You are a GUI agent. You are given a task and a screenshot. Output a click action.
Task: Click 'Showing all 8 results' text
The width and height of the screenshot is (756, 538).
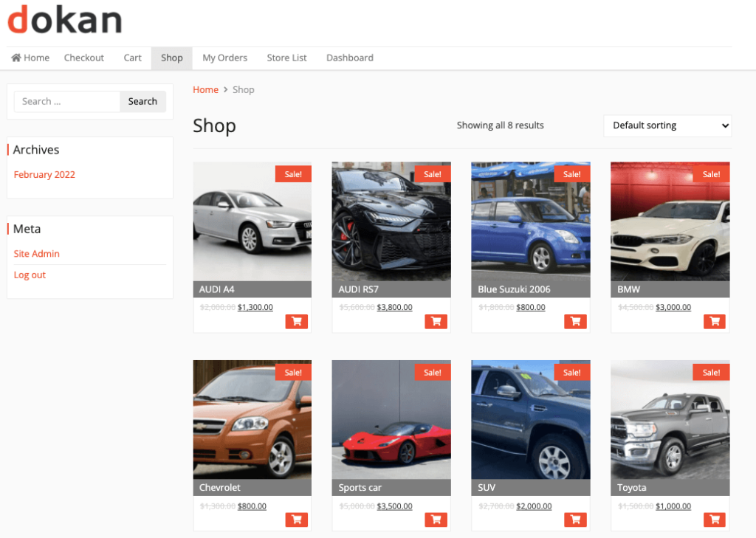pos(500,125)
